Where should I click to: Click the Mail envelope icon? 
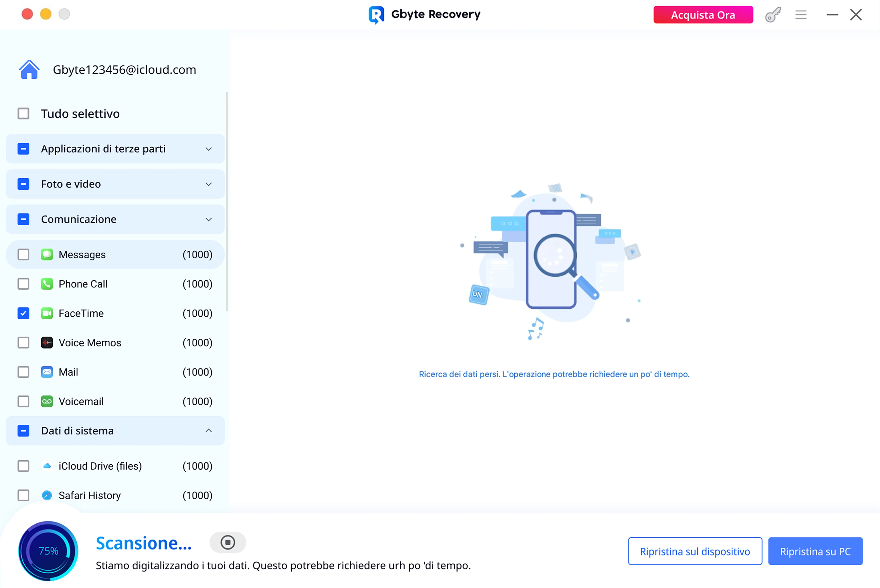[47, 372]
